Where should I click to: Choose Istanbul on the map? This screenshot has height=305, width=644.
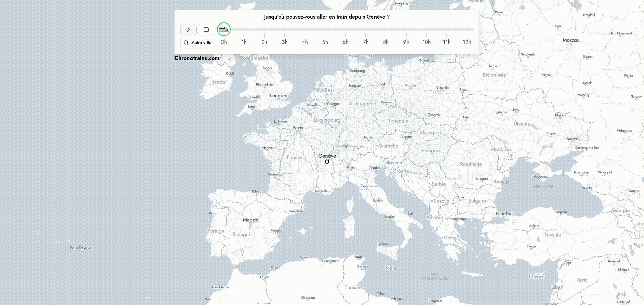(504, 214)
